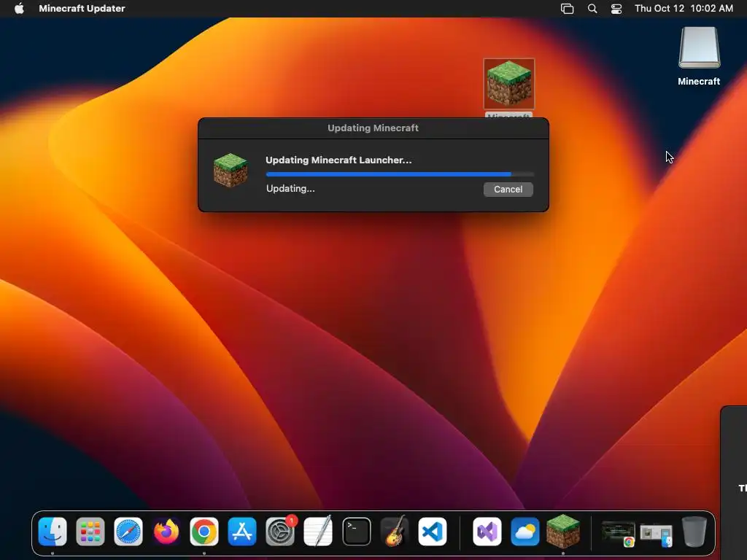The image size is (747, 560).
Task: Open Control Center
Action: (x=616, y=9)
